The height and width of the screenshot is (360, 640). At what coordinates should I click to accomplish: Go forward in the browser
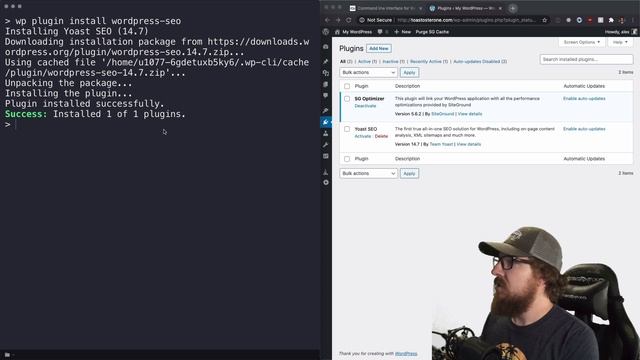coord(338,20)
